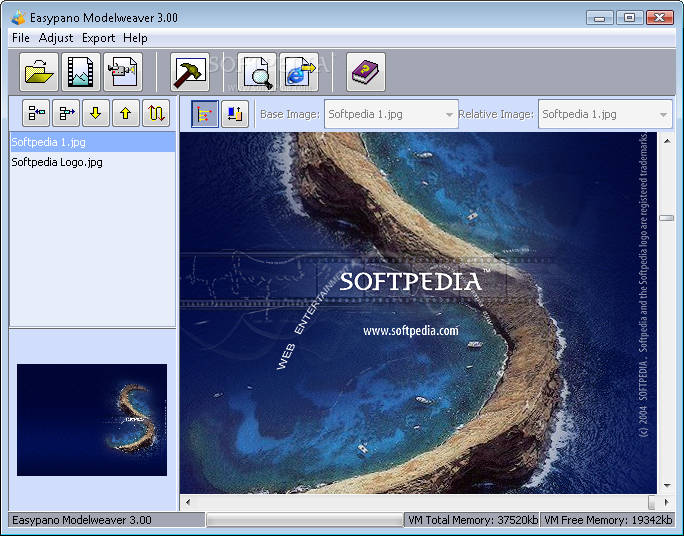684x536 pixels.
Task: Open the File menu
Action: (x=21, y=38)
